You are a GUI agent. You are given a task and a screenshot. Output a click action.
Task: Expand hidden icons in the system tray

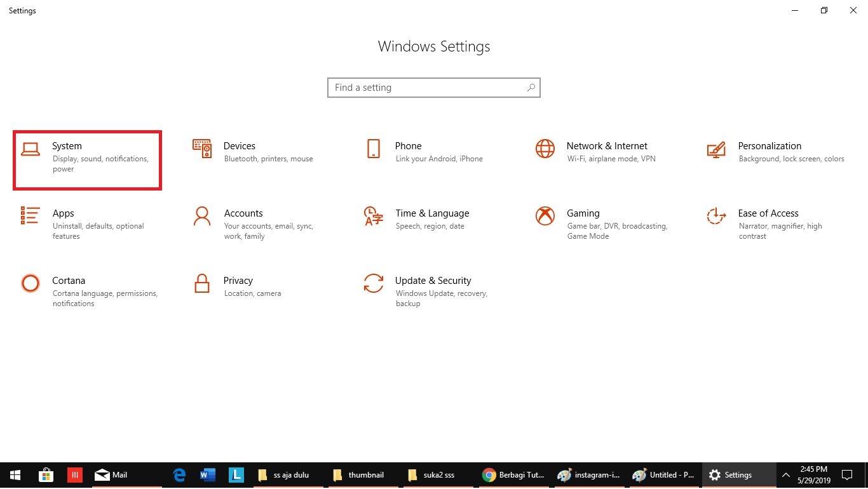coord(786,474)
